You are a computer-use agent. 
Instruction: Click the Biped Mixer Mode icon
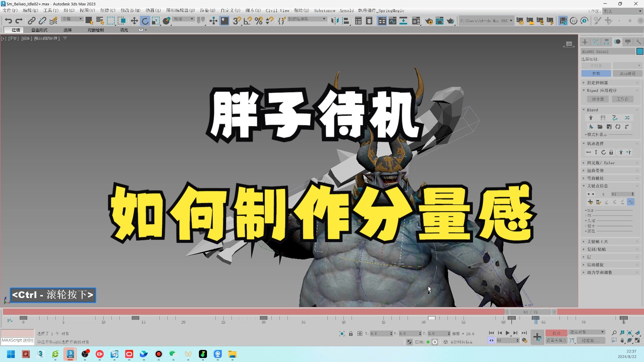(627, 118)
